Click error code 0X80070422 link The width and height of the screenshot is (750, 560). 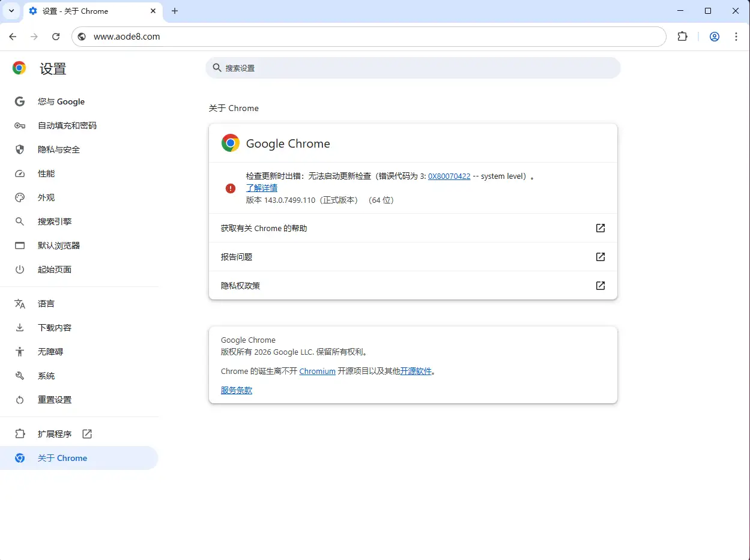click(x=449, y=176)
